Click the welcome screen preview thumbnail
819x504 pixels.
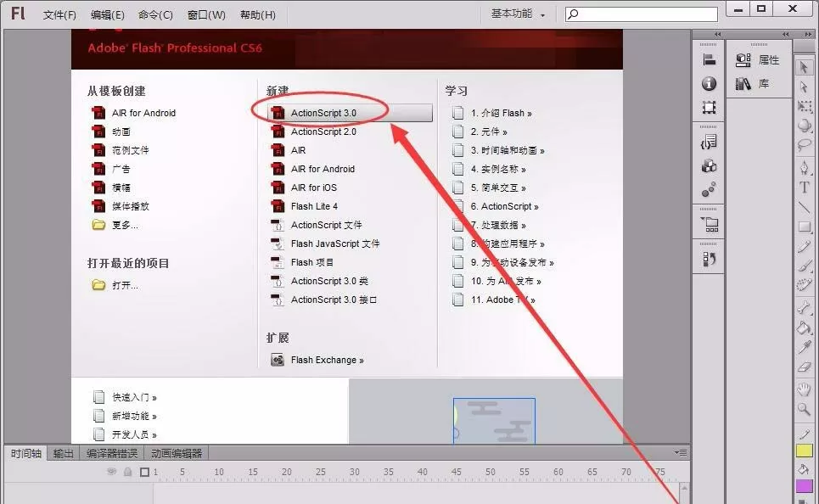point(494,421)
